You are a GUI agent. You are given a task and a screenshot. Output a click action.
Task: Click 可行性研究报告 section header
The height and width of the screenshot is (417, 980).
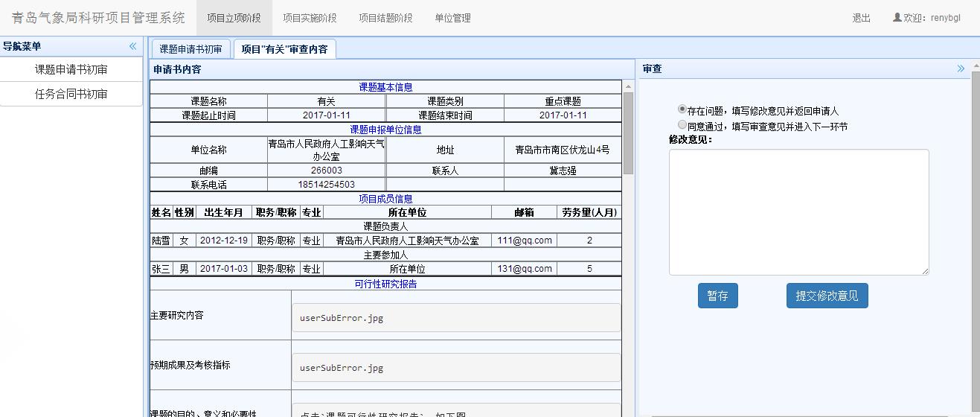385,284
